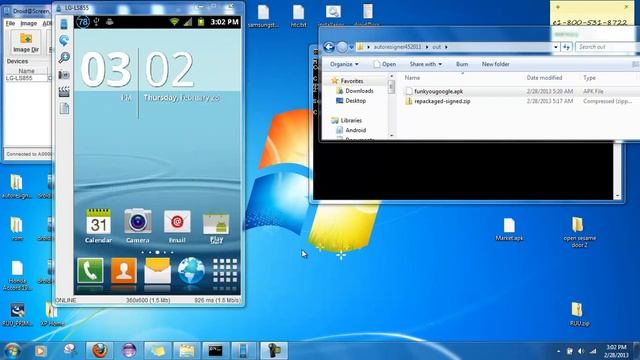The width and height of the screenshot is (640, 360).
Task: Click the Back arrow in the Explorer window
Action: 329,47
